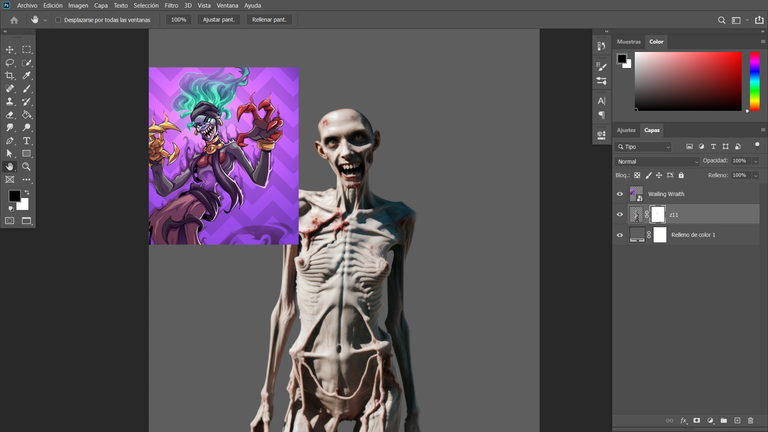The image size is (768, 432).
Task: Toggle lock transparent pixels
Action: click(x=637, y=175)
